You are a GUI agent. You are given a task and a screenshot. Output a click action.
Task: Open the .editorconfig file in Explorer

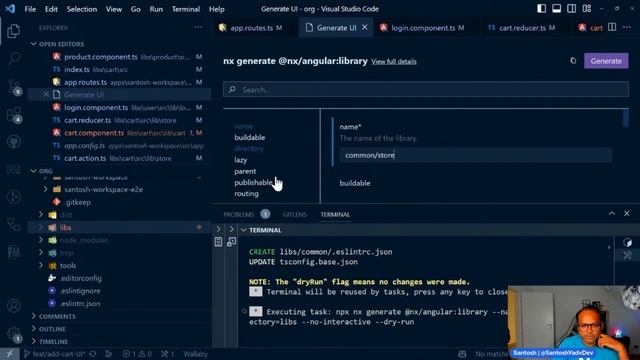(x=80, y=278)
